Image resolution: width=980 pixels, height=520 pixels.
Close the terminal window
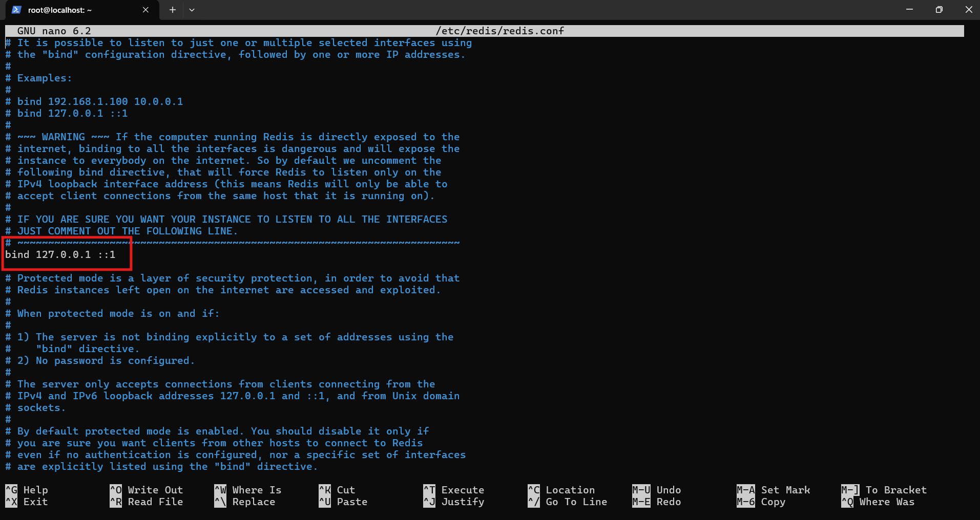click(968, 10)
